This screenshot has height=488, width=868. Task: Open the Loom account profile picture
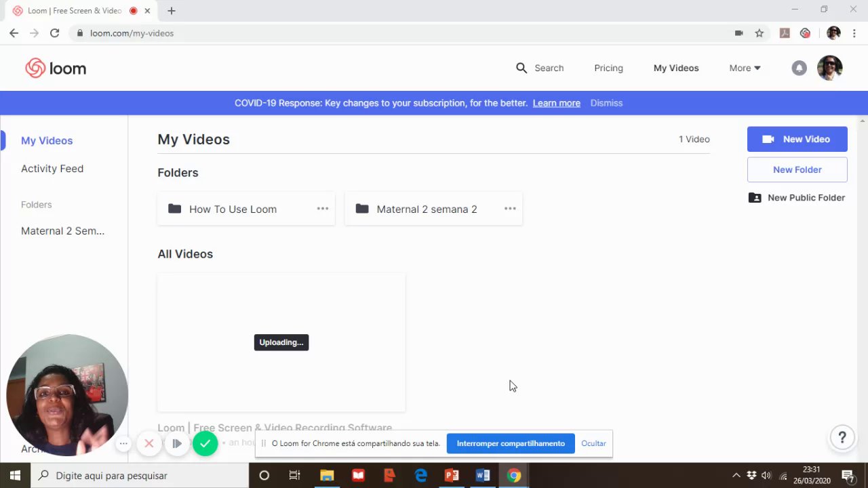pyautogui.click(x=829, y=68)
